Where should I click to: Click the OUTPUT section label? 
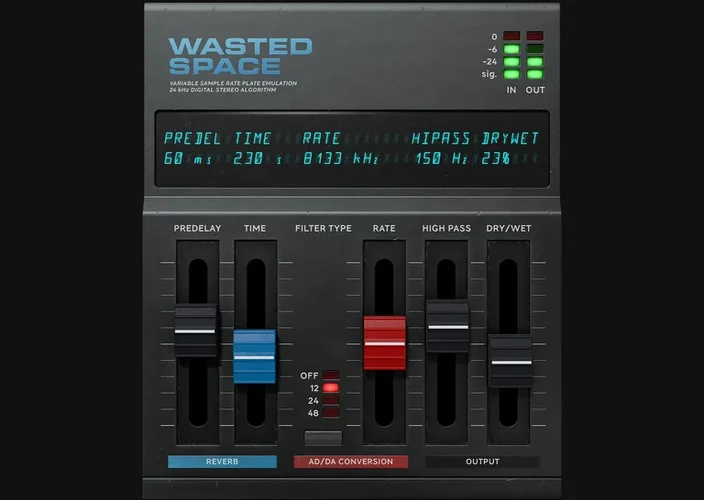(483, 461)
